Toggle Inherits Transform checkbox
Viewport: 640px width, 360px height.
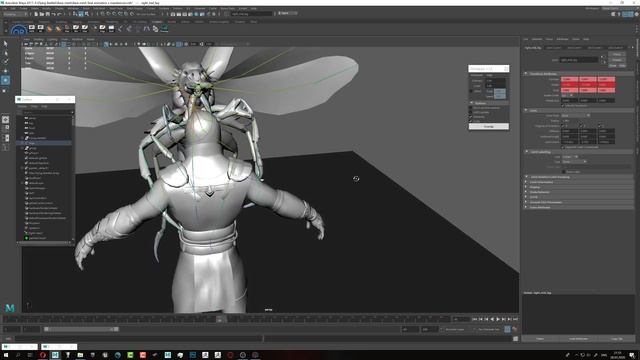click(x=563, y=105)
